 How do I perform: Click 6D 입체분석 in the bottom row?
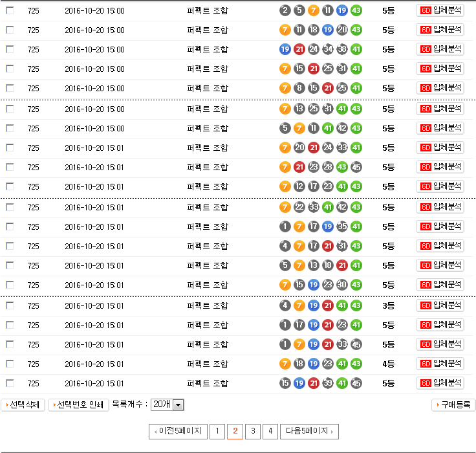440,383
